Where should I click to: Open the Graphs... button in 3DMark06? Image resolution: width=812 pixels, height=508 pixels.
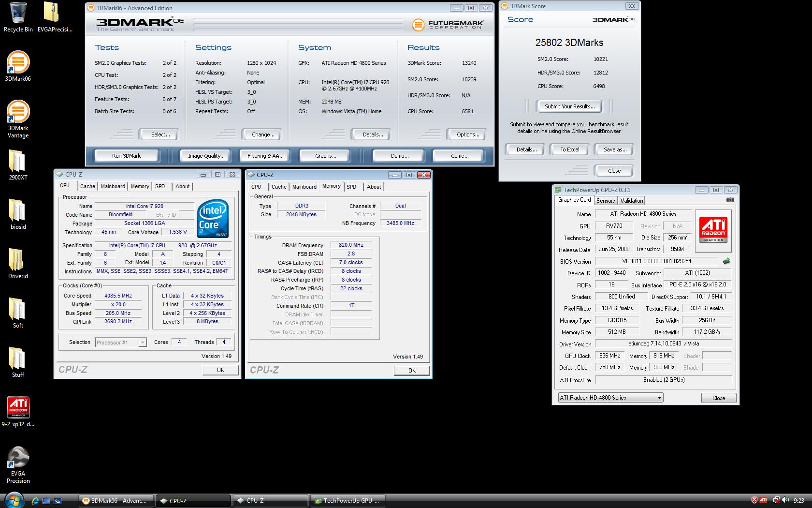click(x=325, y=156)
